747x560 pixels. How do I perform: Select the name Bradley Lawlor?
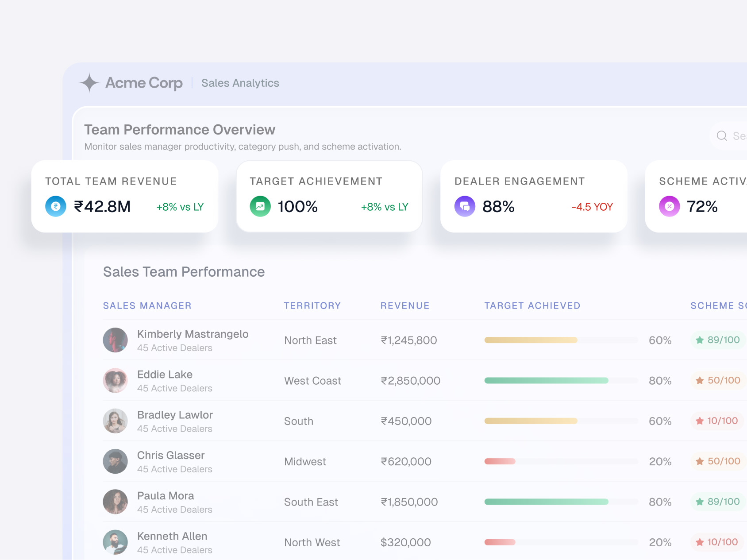(x=175, y=415)
